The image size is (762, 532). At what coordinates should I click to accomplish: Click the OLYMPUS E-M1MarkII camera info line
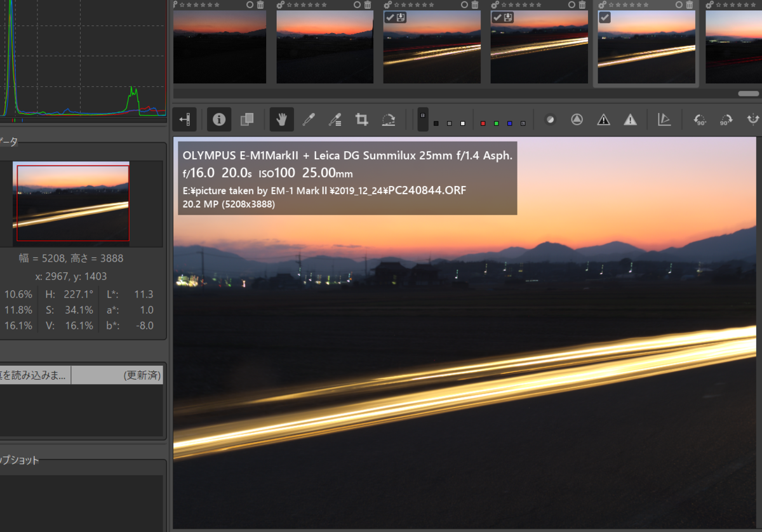(x=347, y=155)
